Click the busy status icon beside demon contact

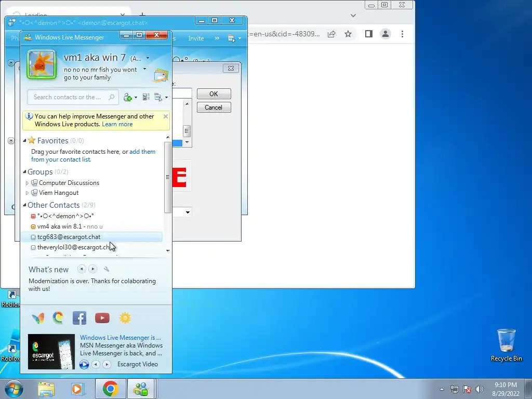tap(33, 216)
